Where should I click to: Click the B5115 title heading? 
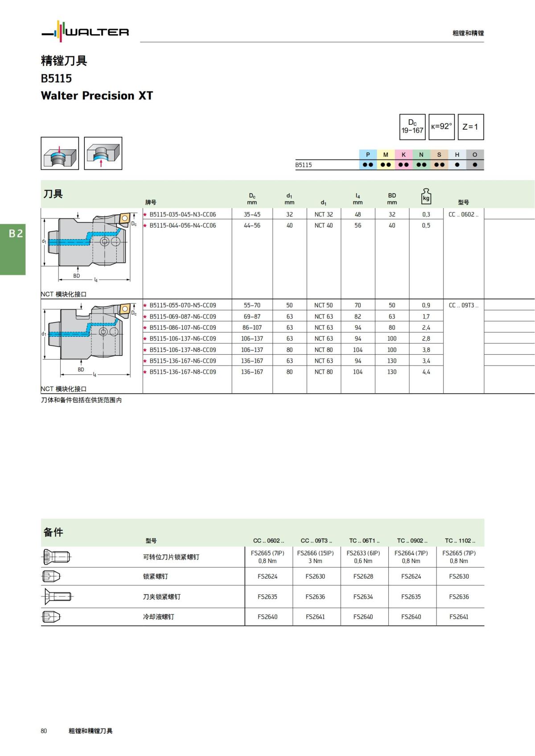click(56, 78)
